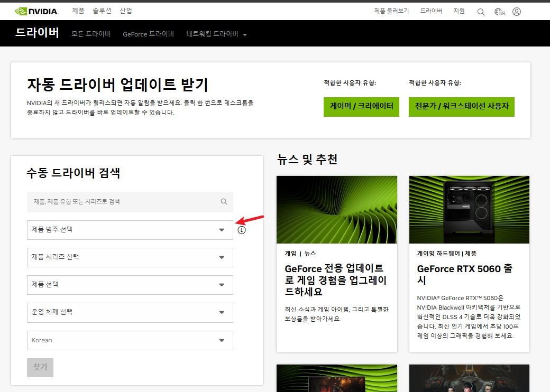Open the site search magnifier icon
Image resolution: width=550 pixels, height=392 pixels.
[x=481, y=11]
